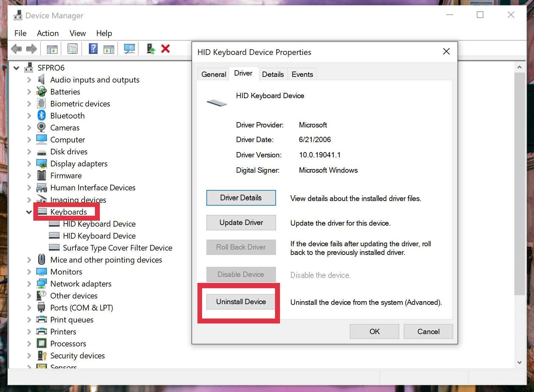Open Help via blue question mark icon
The image size is (534, 392).
93,49
